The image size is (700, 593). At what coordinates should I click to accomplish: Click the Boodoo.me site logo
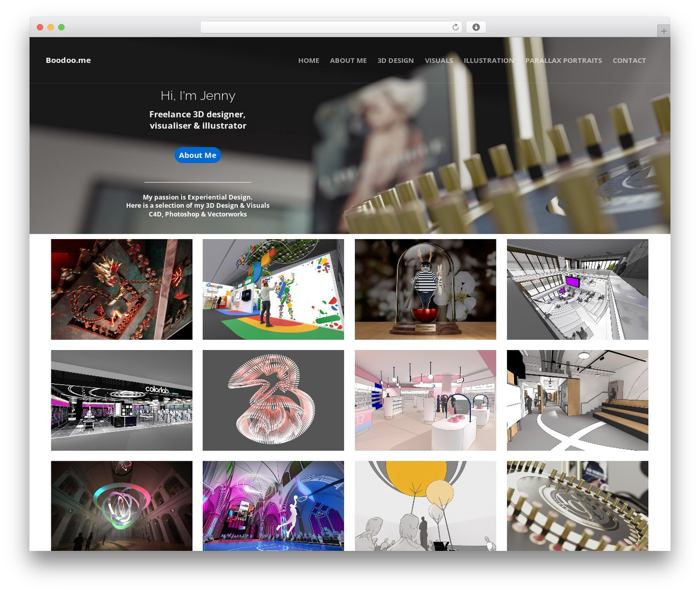click(68, 60)
